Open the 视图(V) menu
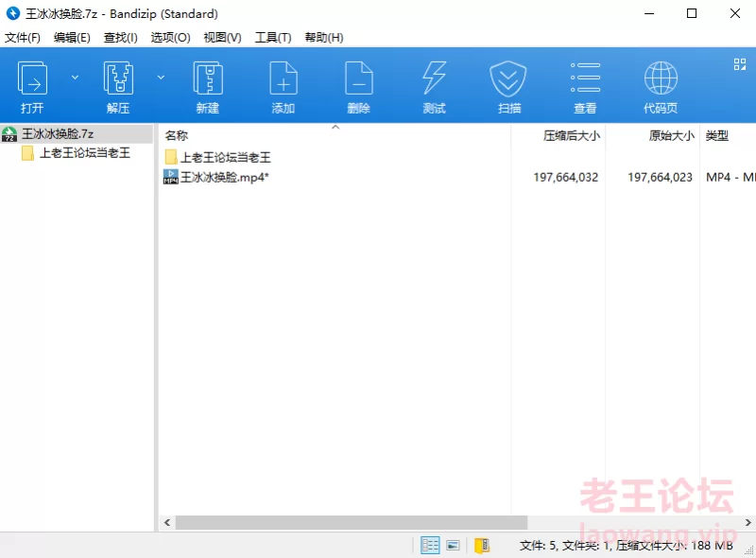Screen dimensions: 756x558 point(222,38)
